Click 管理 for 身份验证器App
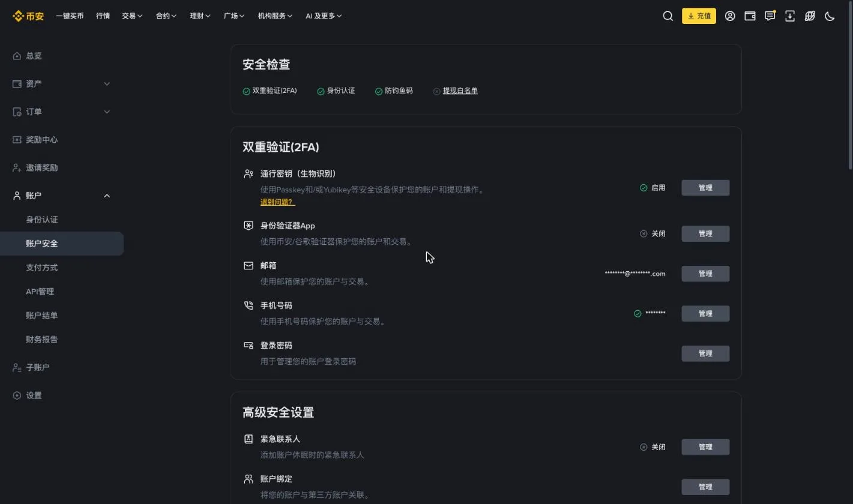The width and height of the screenshot is (853, 504). click(x=705, y=234)
